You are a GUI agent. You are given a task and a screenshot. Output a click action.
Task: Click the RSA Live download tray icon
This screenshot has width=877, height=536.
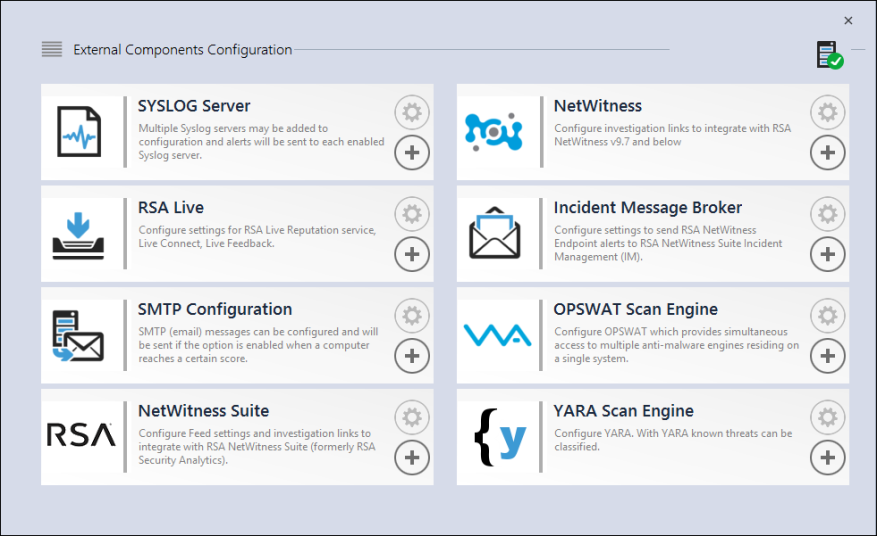click(78, 236)
